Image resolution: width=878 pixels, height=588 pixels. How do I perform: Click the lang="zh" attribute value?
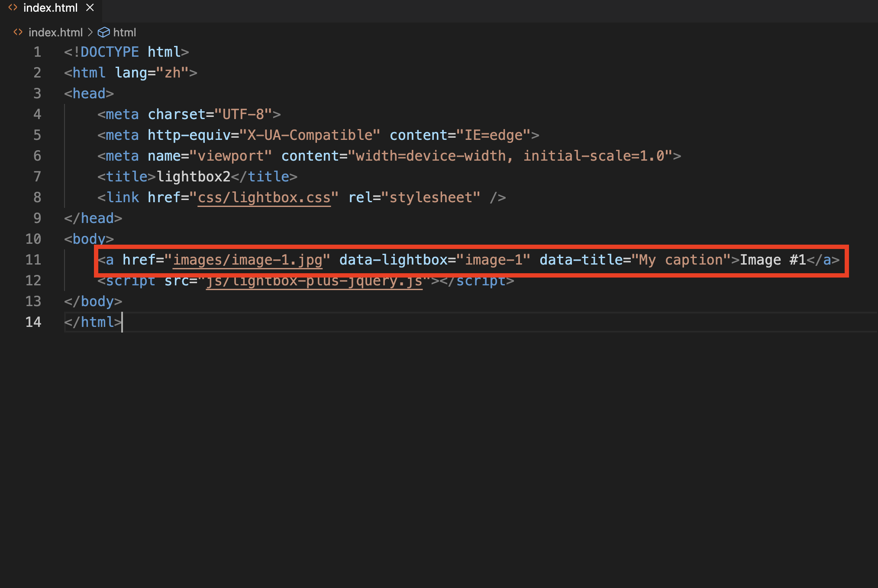172,73
